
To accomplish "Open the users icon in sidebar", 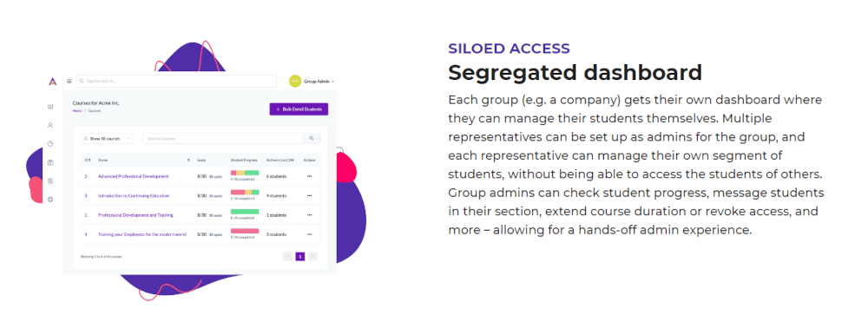I will click(50, 125).
